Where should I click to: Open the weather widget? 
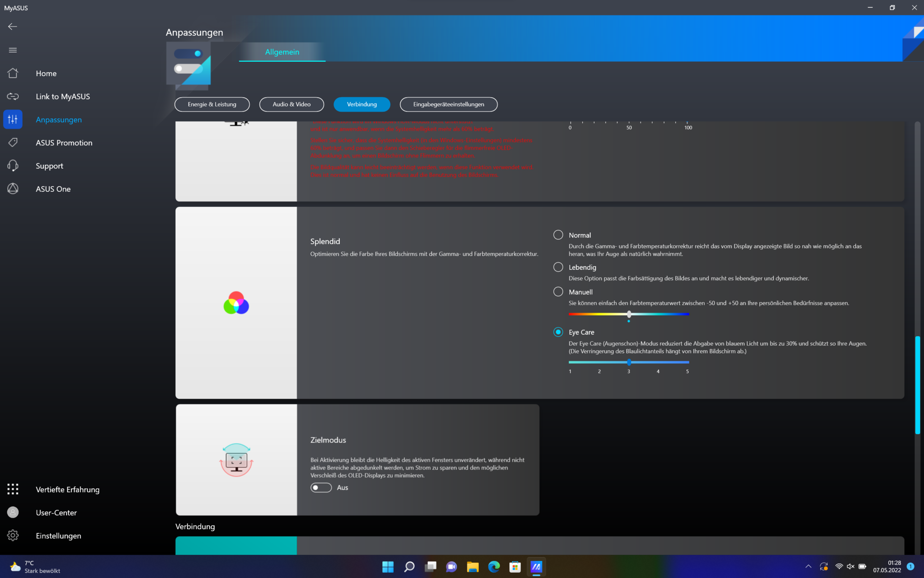35,567
